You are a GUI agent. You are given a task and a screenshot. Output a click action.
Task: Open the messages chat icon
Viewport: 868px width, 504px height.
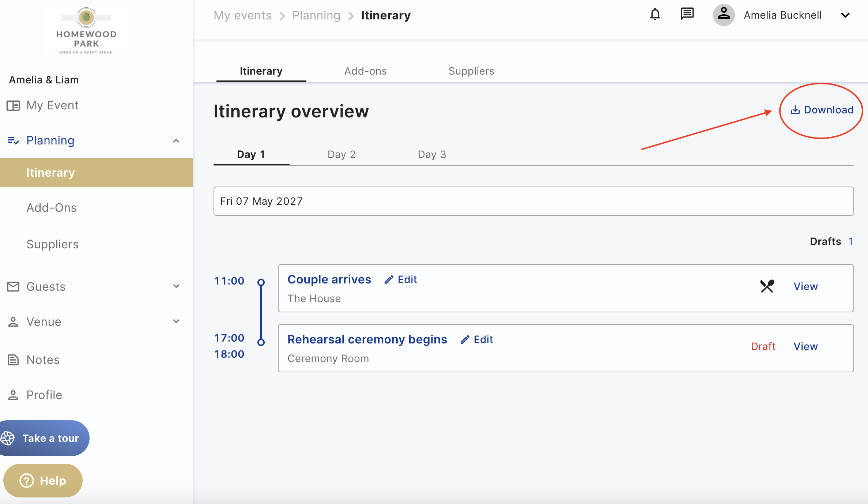[x=687, y=14]
